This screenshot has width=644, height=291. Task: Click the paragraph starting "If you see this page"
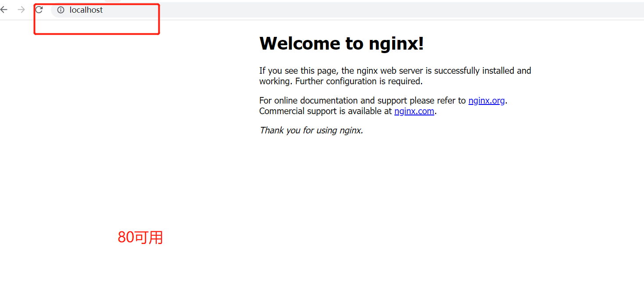point(395,76)
